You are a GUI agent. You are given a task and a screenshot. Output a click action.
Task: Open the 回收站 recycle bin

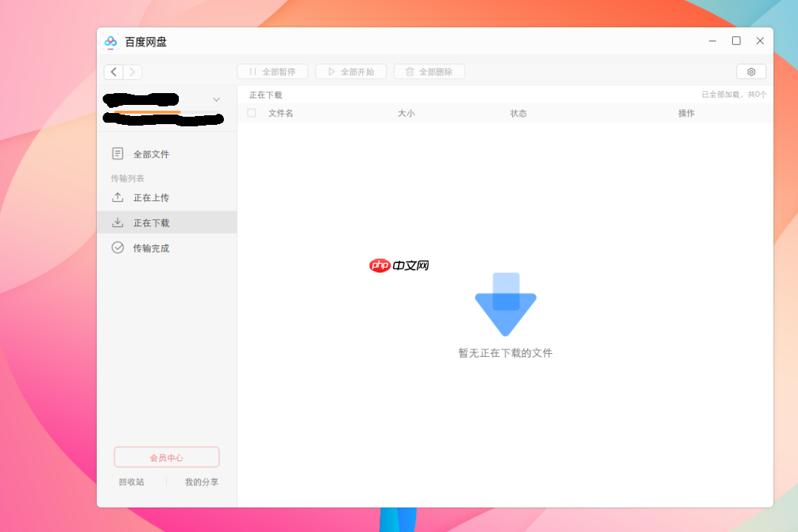pos(132,482)
